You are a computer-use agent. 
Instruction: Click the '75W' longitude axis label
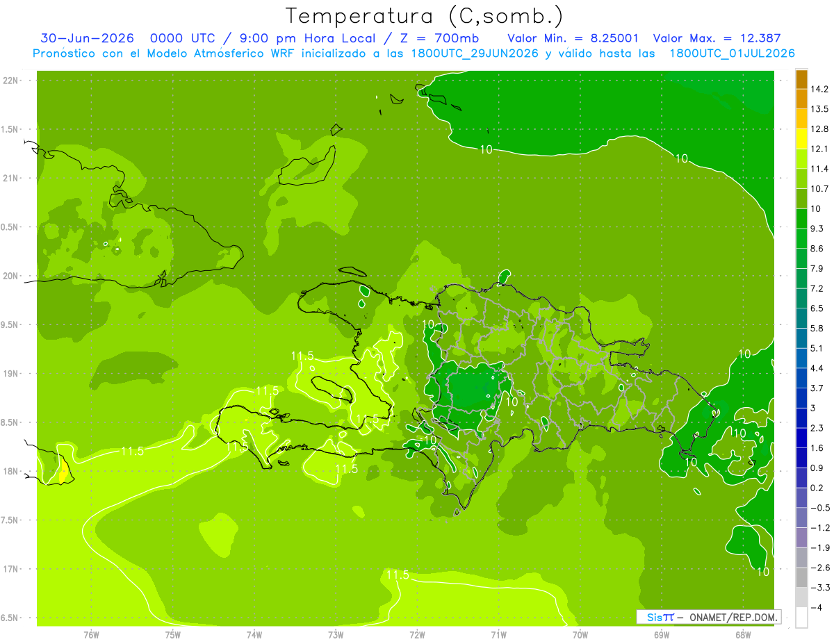172,635
